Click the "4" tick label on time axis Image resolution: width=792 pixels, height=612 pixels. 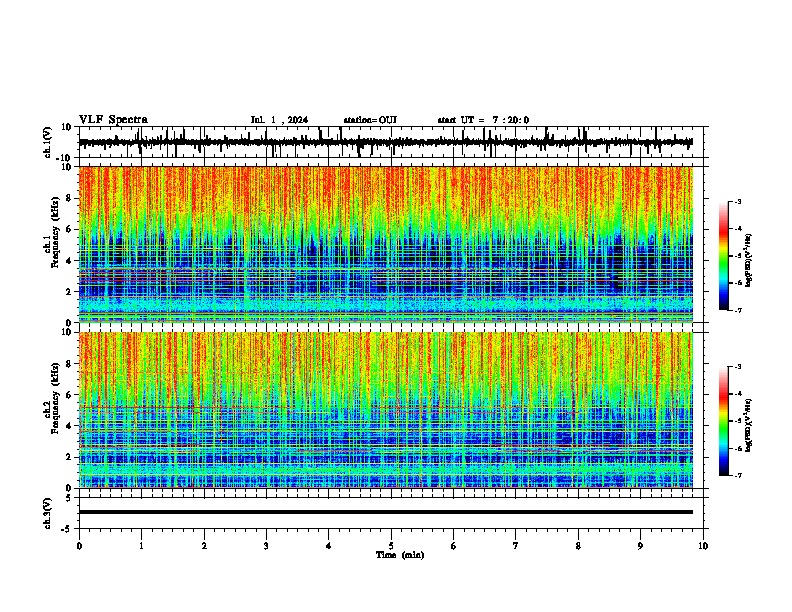[329, 546]
